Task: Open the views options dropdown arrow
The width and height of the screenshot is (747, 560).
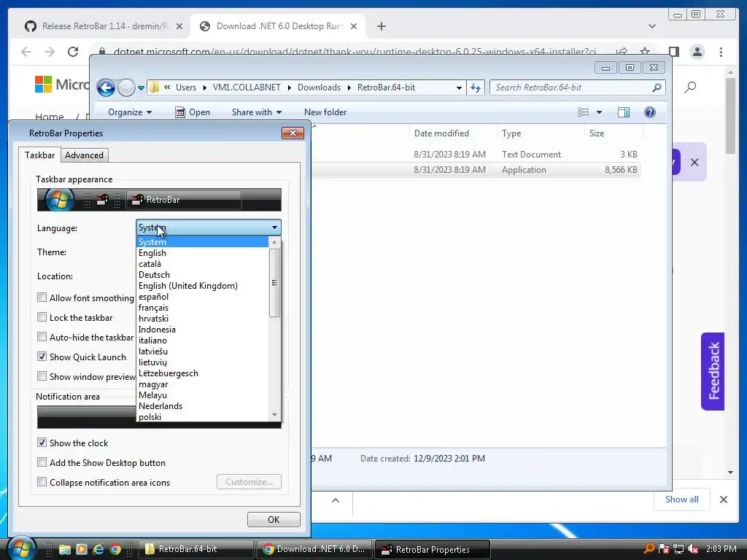Action: pyautogui.click(x=600, y=112)
